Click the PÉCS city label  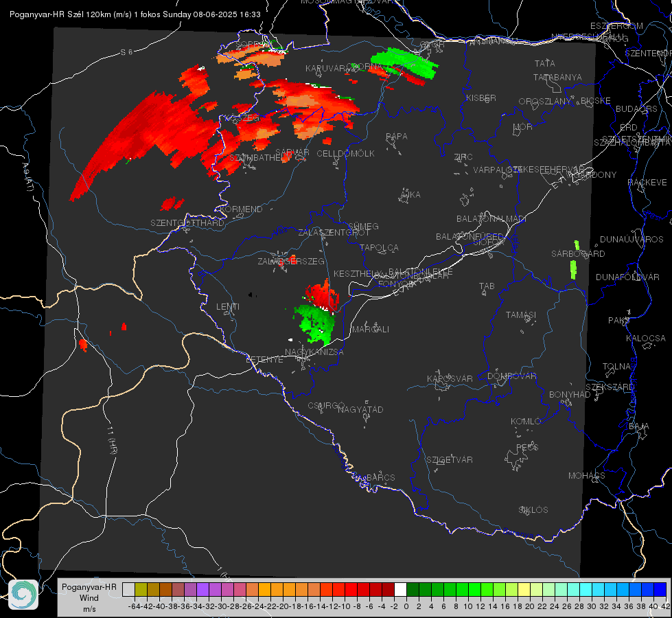click(527, 447)
